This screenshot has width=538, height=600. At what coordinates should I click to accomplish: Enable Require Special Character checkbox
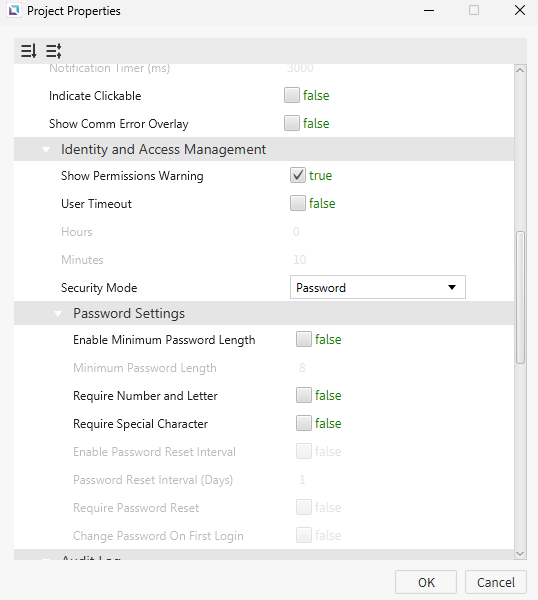click(304, 423)
